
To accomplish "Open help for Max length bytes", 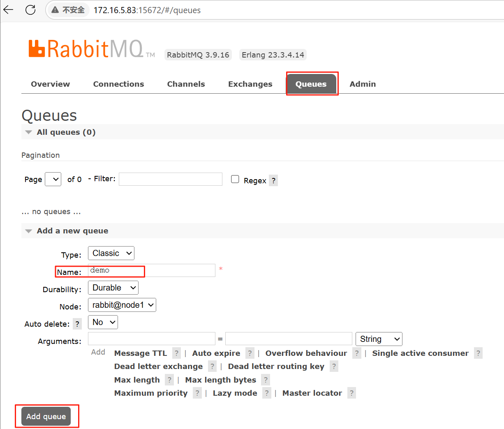I will [266, 380].
